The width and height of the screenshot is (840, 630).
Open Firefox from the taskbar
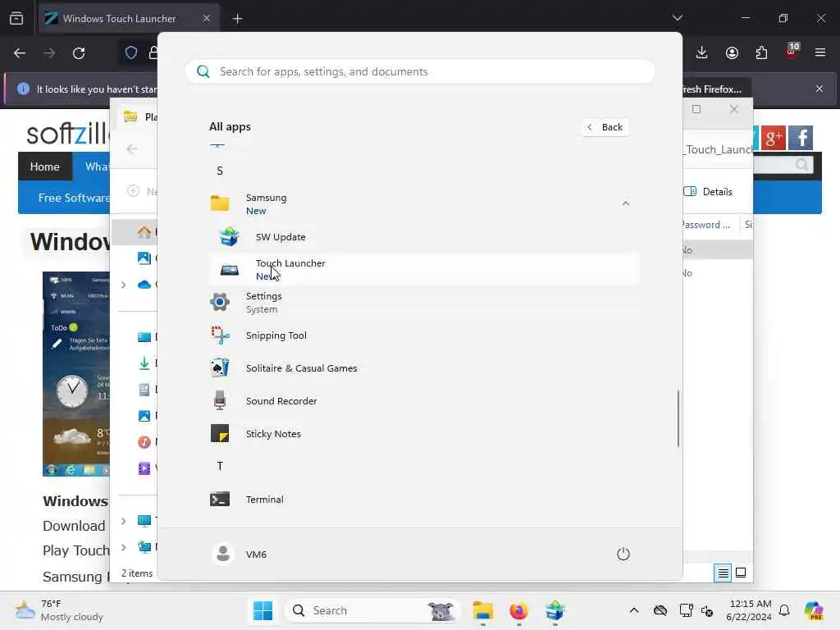(518, 610)
